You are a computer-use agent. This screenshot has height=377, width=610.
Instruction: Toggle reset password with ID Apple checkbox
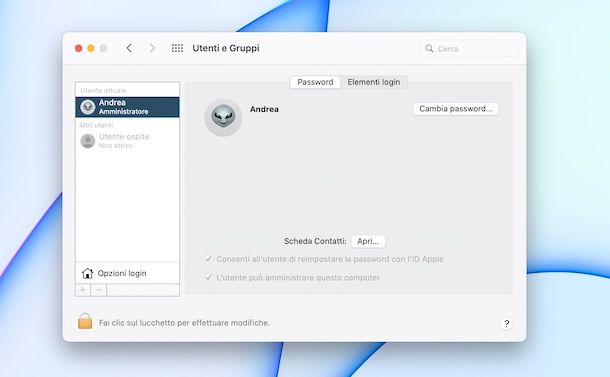click(x=209, y=259)
